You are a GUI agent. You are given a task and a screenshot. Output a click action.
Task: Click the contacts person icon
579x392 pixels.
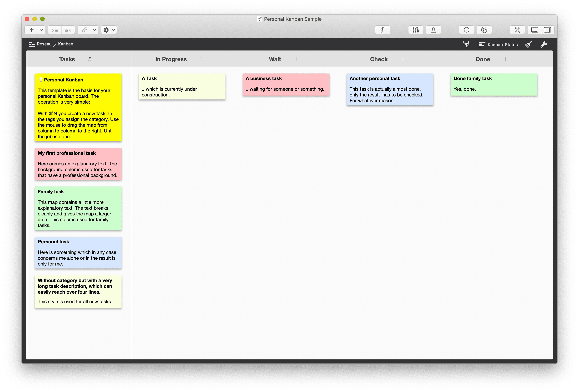pos(433,30)
